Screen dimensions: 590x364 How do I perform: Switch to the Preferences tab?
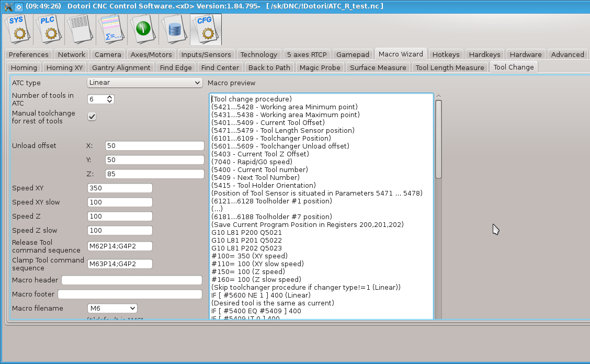pyautogui.click(x=29, y=54)
